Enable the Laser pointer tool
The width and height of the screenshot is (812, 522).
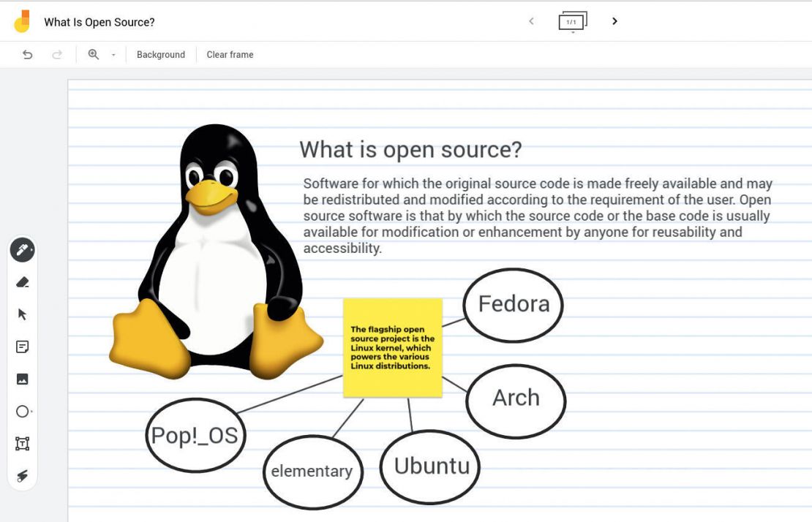coord(23,476)
